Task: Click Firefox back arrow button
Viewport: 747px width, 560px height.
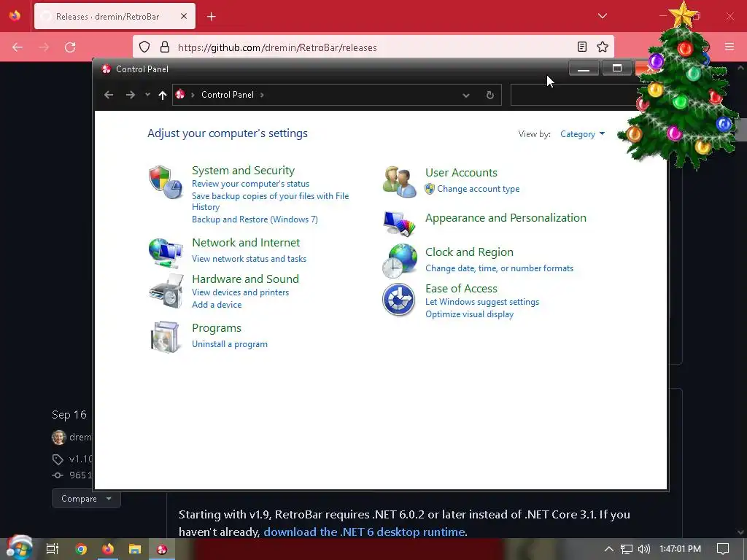Action: (18, 47)
